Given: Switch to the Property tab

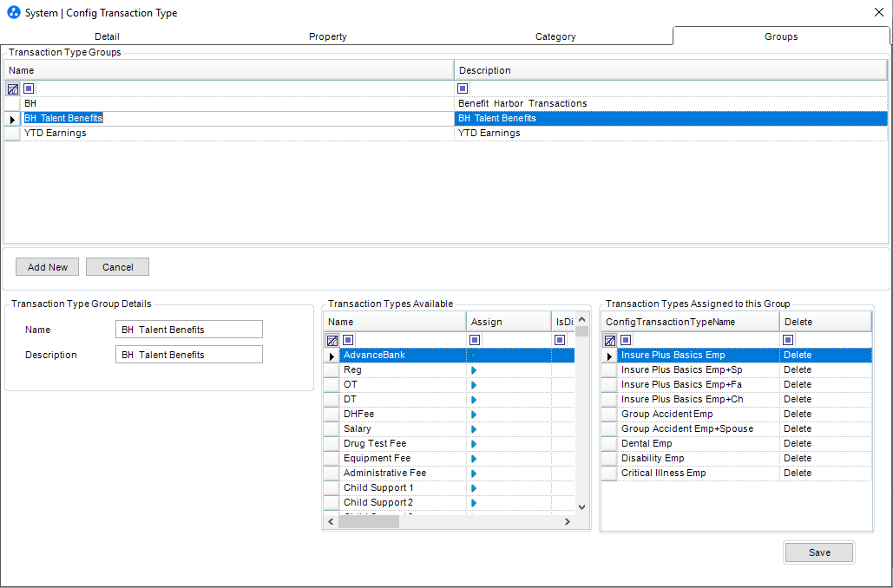Looking at the screenshot, I should [327, 36].
